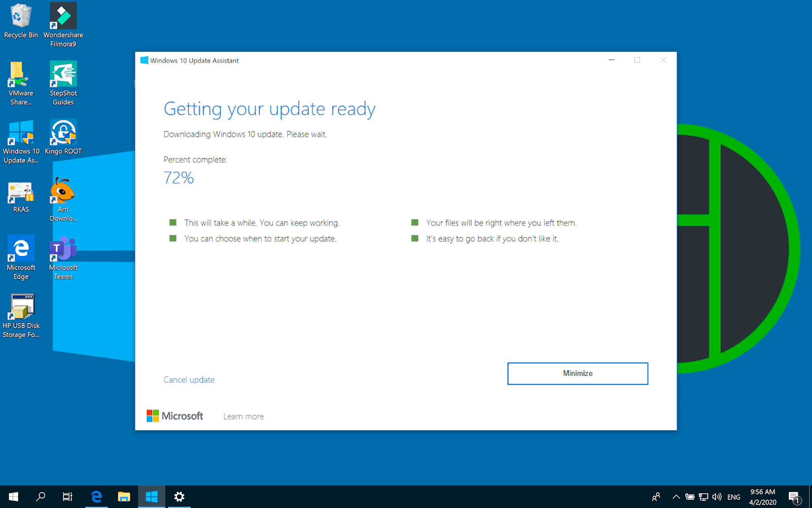Viewport: 812px width, 508px height.
Task: Cancel the Windows 10 update download
Action: 189,379
